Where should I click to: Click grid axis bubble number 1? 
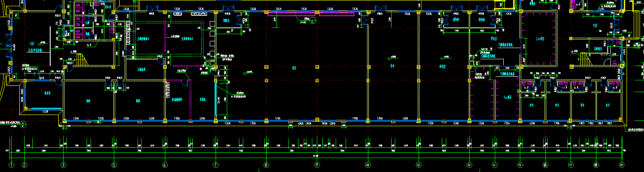point(12,165)
